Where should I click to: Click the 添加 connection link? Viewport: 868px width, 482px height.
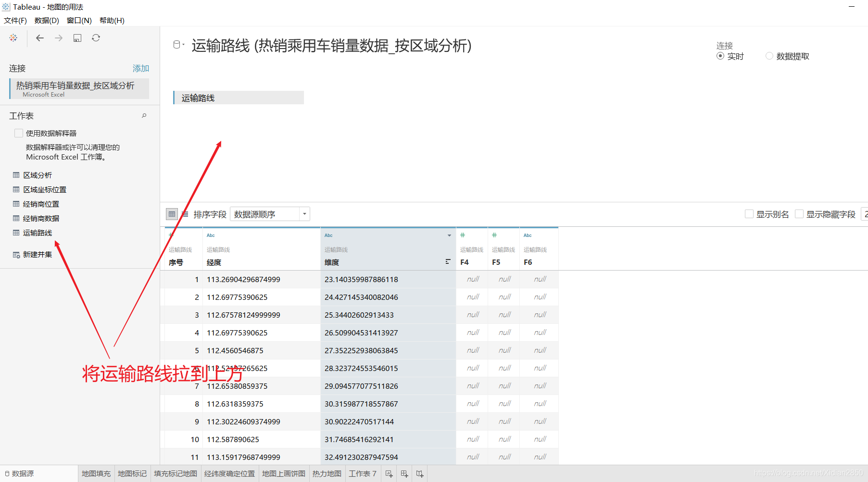tap(141, 68)
